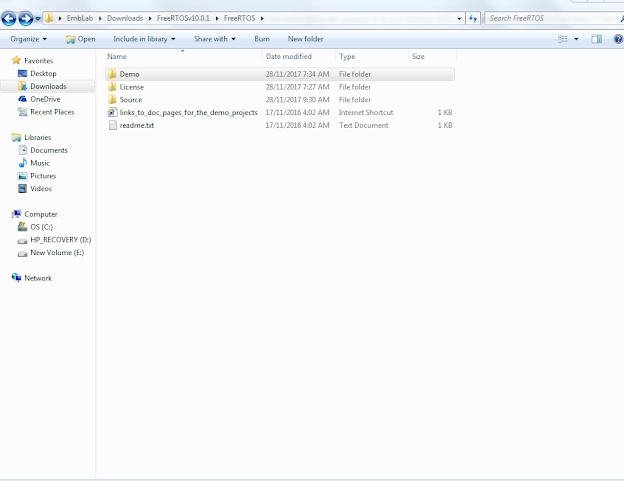Image resolution: width=624 pixels, height=481 pixels.
Task: Click License's date 28/11/2017 7:27 AM
Action: point(298,87)
